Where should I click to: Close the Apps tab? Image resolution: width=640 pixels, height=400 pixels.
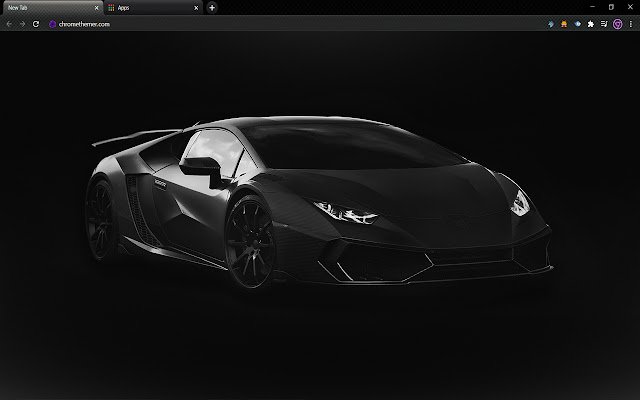[196, 7]
